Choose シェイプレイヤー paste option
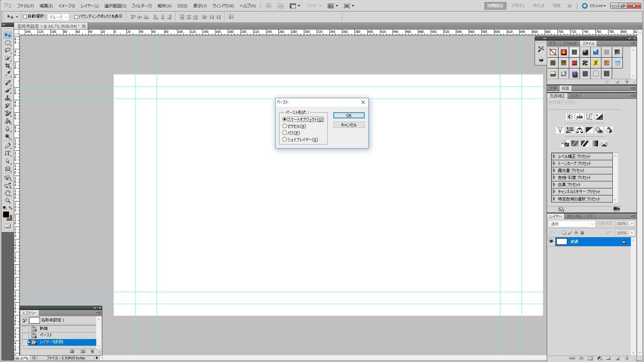Image resolution: width=644 pixels, height=362 pixels. [285, 139]
